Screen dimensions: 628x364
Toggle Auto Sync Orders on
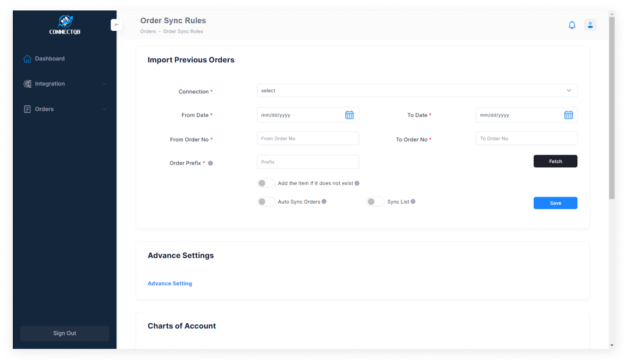tap(266, 202)
